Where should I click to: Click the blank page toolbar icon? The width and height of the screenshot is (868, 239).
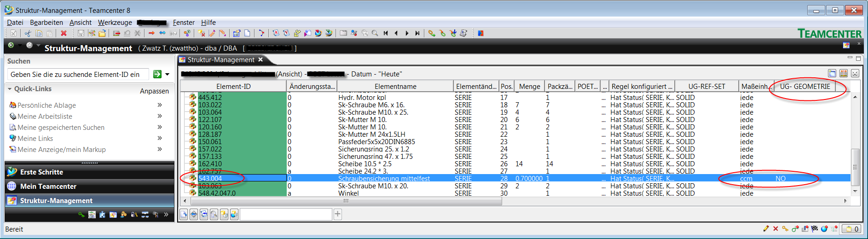coord(247,33)
